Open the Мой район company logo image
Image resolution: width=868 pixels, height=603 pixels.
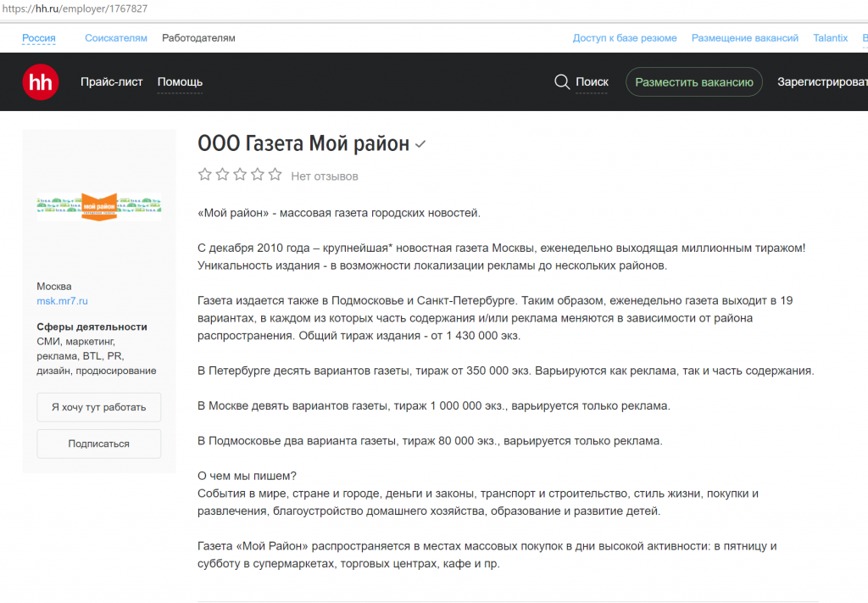point(99,207)
